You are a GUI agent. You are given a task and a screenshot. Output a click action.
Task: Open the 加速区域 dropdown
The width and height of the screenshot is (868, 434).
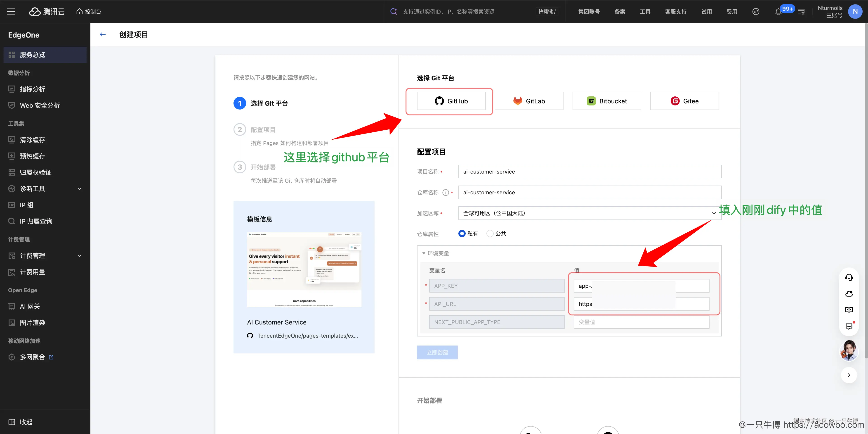click(x=590, y=213)
